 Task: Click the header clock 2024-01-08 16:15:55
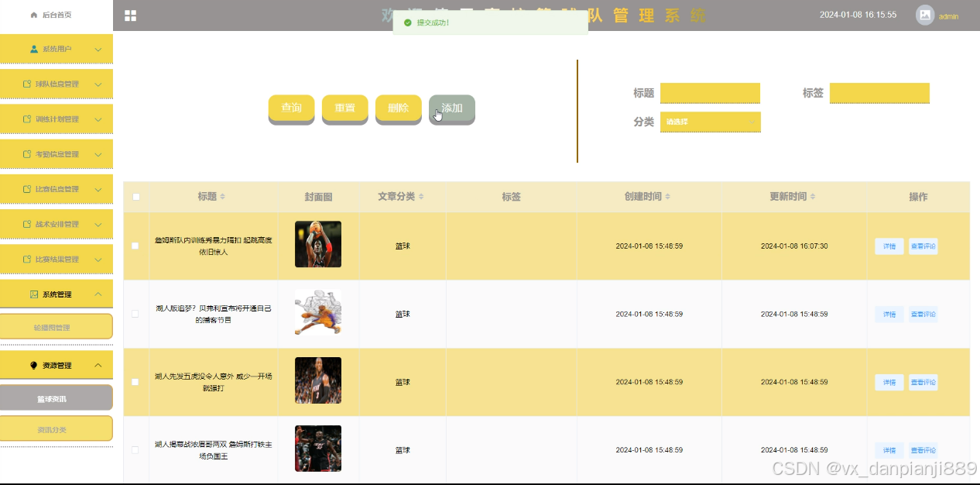[858, 15]
